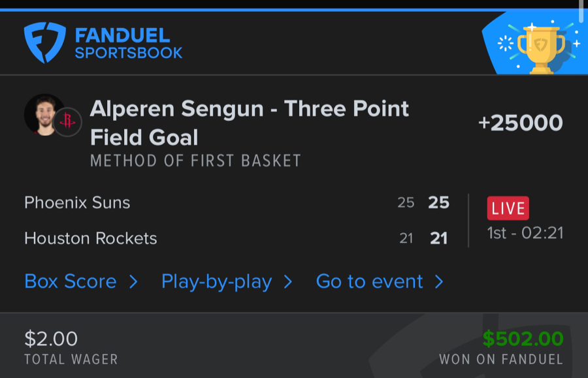The height and width of the screenshot is (378, 588).
Task: Click the +25000 odds value
Action: [521, 123]
